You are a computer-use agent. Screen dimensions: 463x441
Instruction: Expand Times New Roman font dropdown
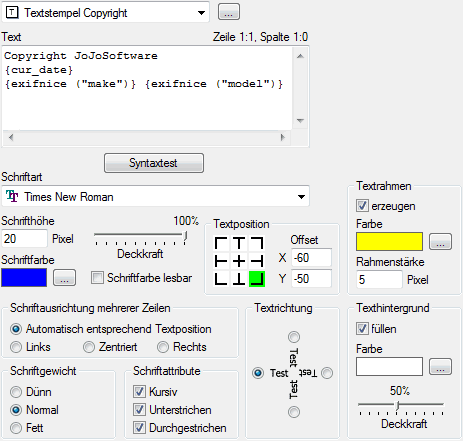(x=155, y=196)
